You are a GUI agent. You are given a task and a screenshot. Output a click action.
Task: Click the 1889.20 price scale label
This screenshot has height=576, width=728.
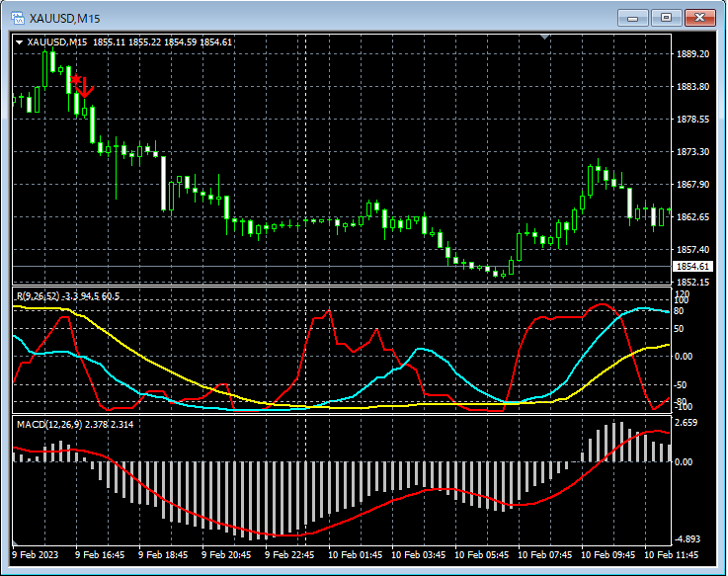(x=692, y=54)
